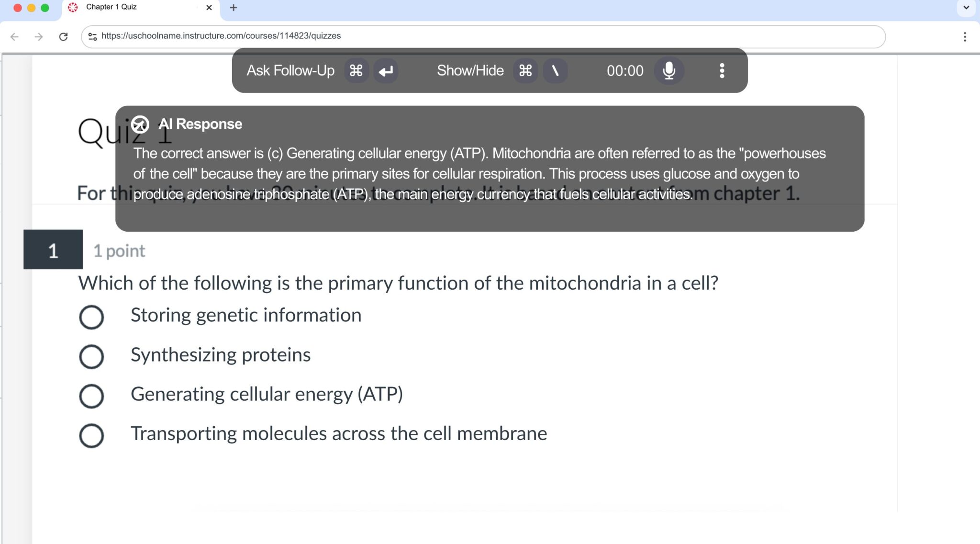Click the Enter key icon for Ask Follow-Up
Screen dimensions: 980x544
(x=386, y=71)
